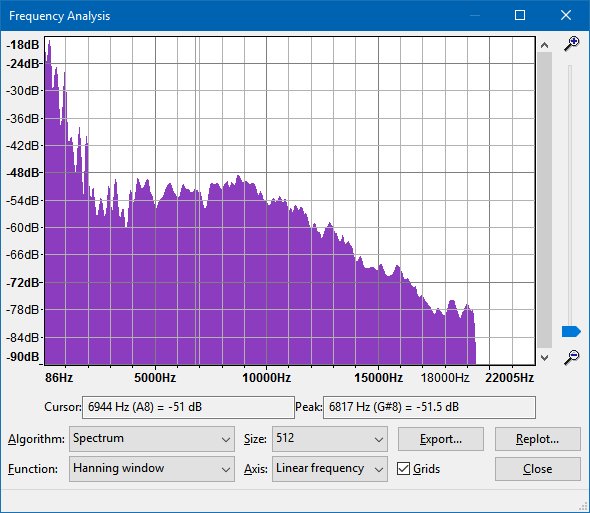
Task: Click the resize grip at window corner
Action: tap(584, 507)
